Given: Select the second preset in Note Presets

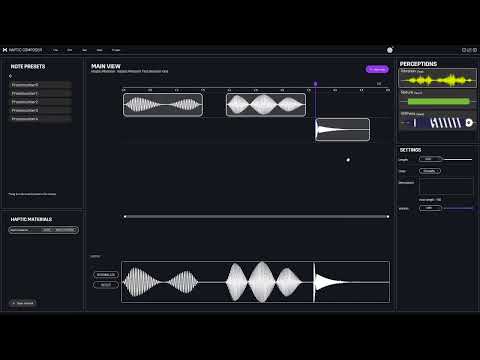Looking at the screenshot, I should 41,94.
